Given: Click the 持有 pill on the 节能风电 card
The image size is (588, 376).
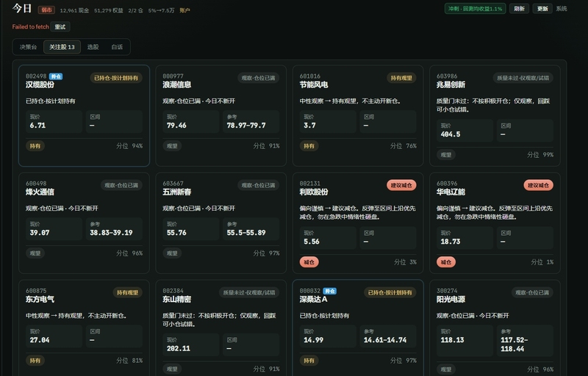Looking at the screenshot, I should [x=309, y=145].
